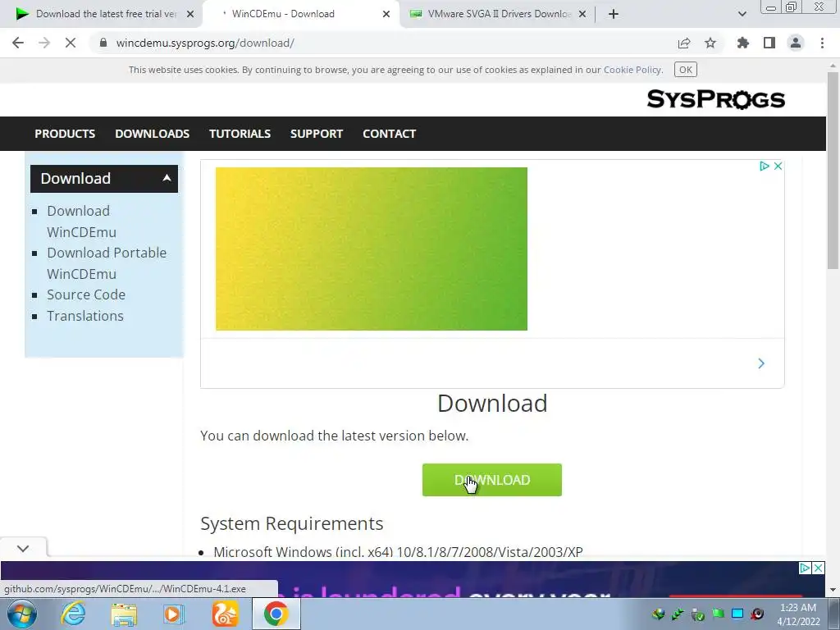Open DOWNLOADS navigation menu

152,134
